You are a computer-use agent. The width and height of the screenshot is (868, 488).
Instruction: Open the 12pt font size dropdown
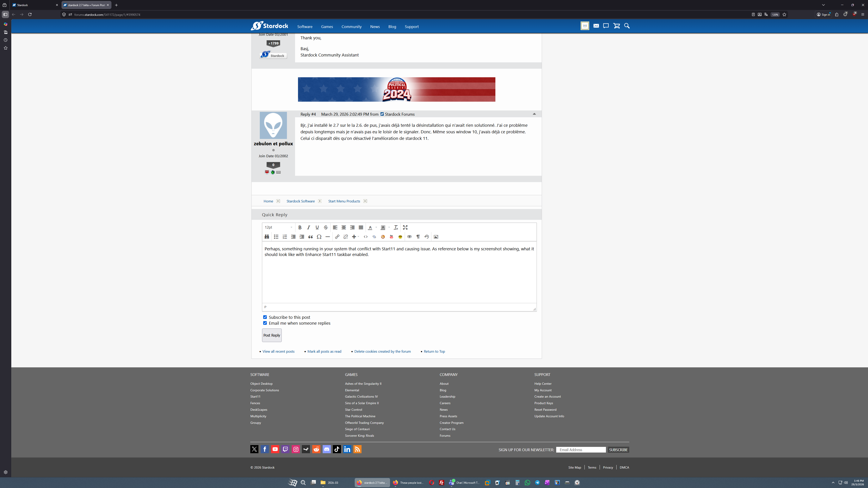(278, 227)
